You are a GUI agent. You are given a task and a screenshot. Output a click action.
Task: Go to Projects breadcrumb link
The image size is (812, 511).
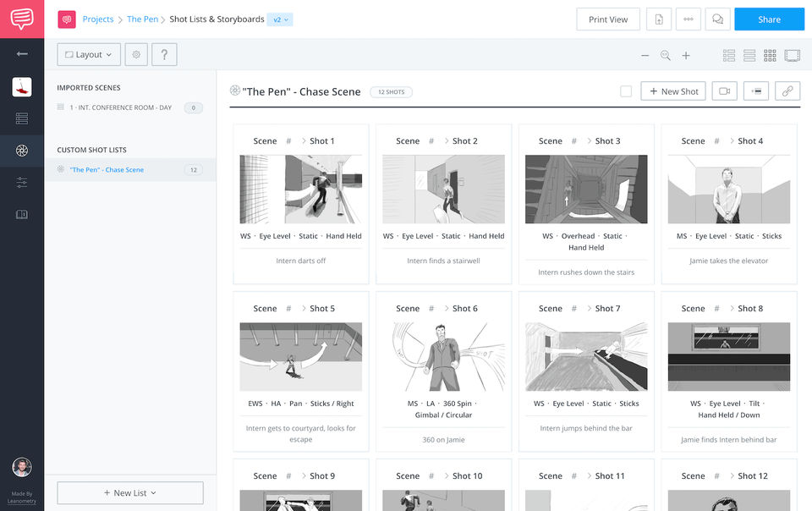(98, 19)
